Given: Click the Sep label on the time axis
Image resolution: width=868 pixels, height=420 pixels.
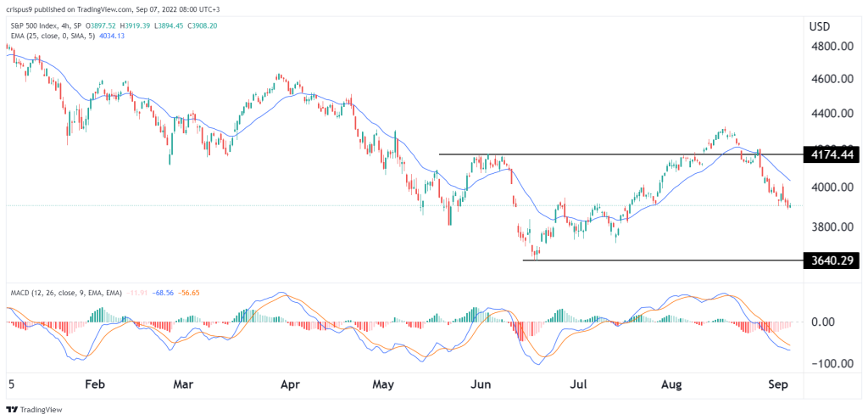Looking at the screenshot, I should pos(776,384).
